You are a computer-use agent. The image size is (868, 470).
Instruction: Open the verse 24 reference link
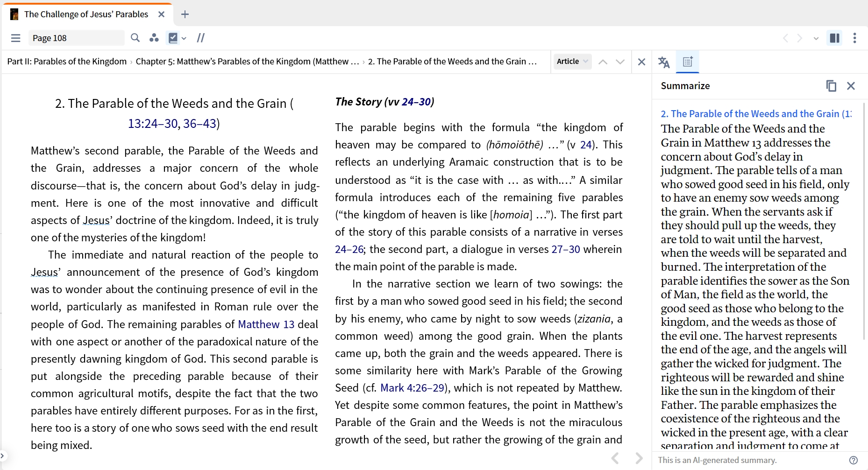[586, 145]
